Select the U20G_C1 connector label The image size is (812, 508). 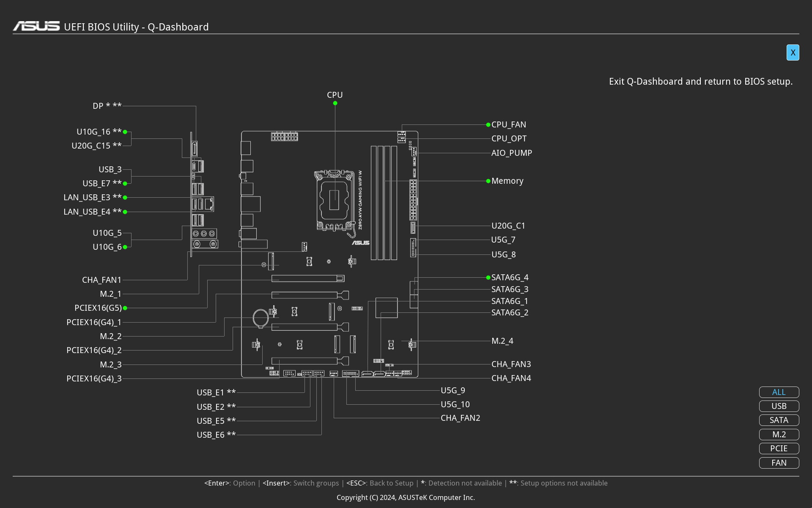click(508, 226)
